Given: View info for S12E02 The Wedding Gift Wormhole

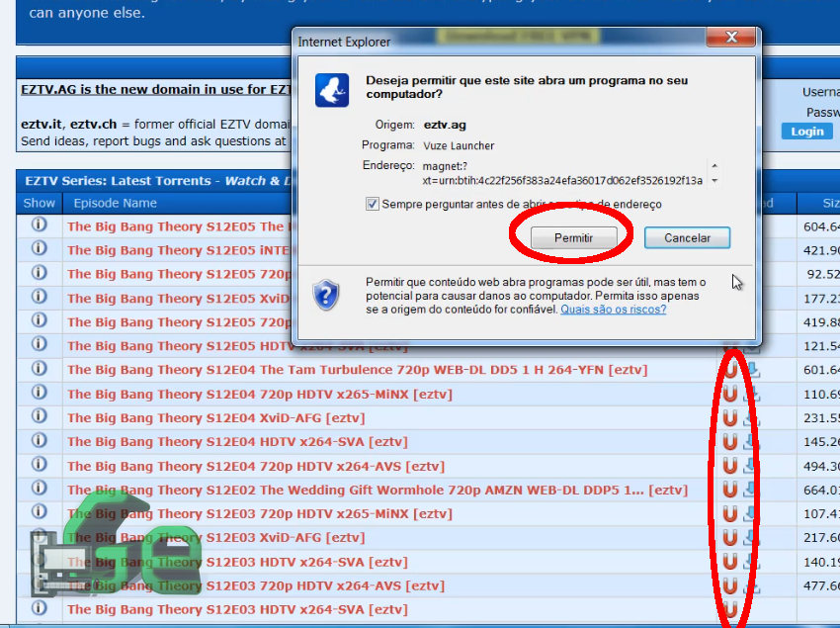Looking at the screenshot, I should [x=40, y=488].
